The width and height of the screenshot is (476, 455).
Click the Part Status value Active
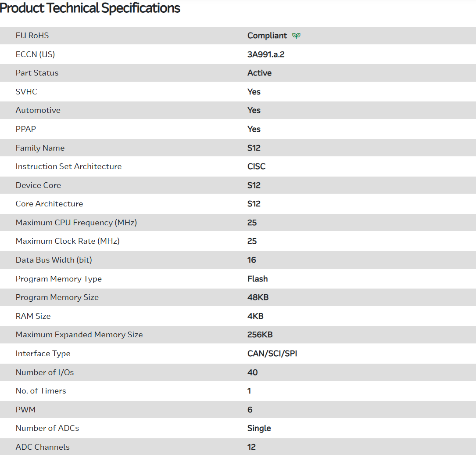tap(259, 73)
